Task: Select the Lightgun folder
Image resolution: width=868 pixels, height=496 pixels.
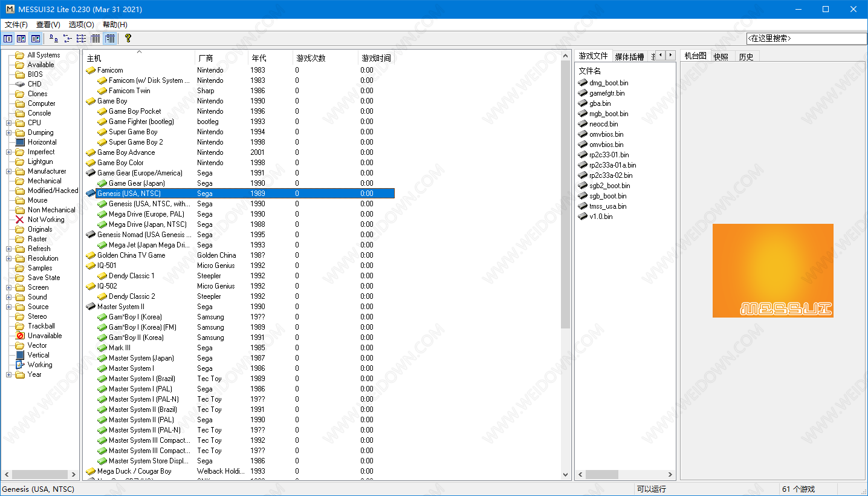Action: (40, 162)
